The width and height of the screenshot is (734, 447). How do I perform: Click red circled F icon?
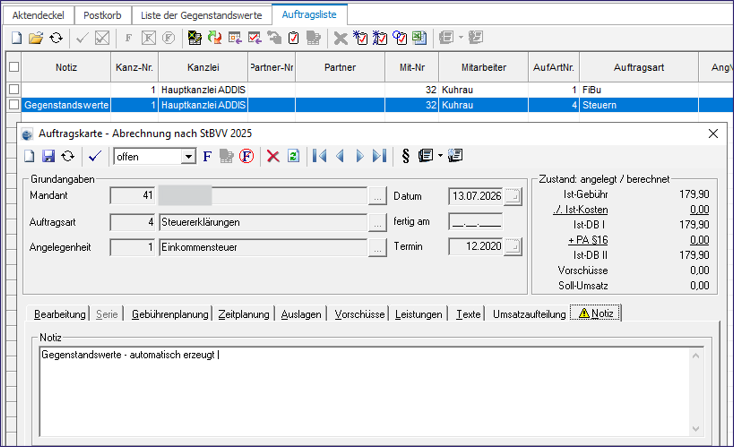tap(246, 156)
